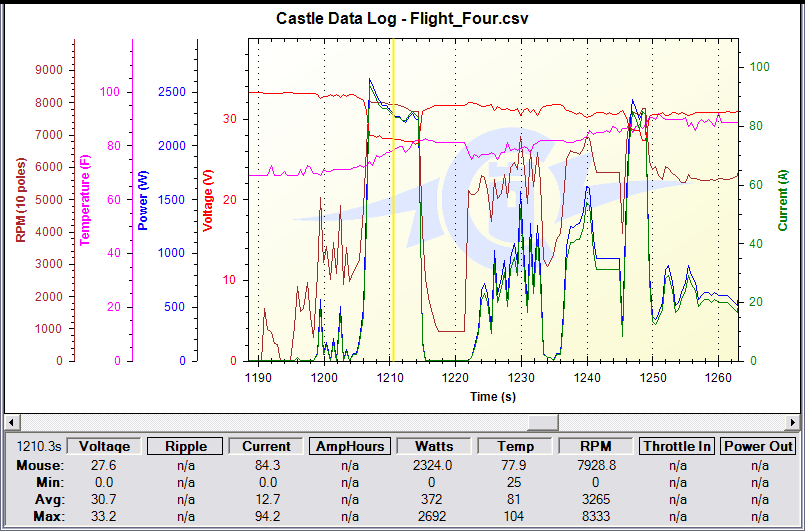The height and width of the screenshot is (531, 805).
Task: Click the scrollbar right arrow
Action: coord(793,422)
